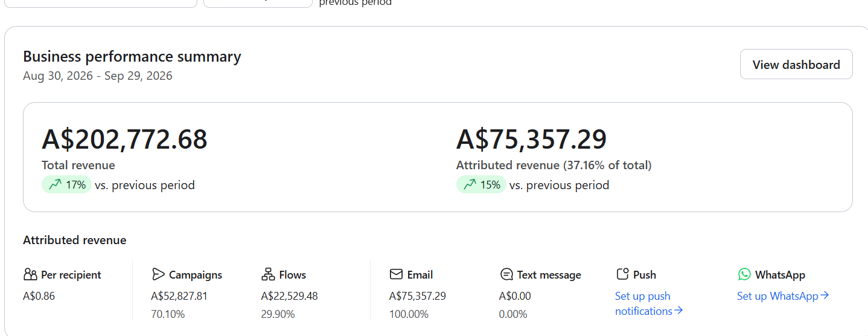Viewport: 868px width, 336px height.
Task: Click the Text message label
Action: pyautogui.click(x=549, y=275)
